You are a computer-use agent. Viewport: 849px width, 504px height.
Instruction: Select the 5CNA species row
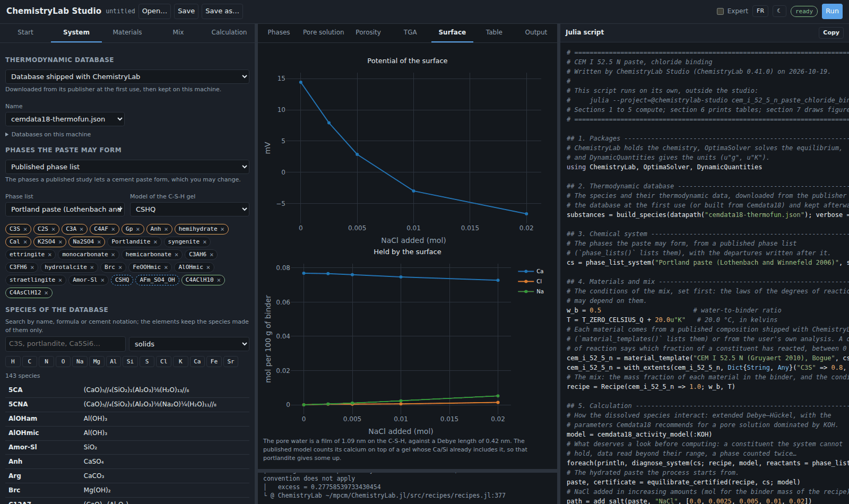point(127,404)
